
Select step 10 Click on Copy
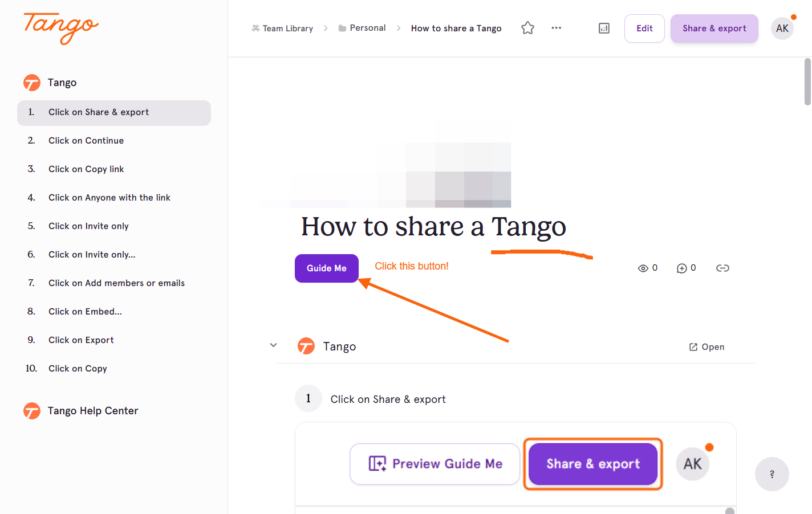114,369
